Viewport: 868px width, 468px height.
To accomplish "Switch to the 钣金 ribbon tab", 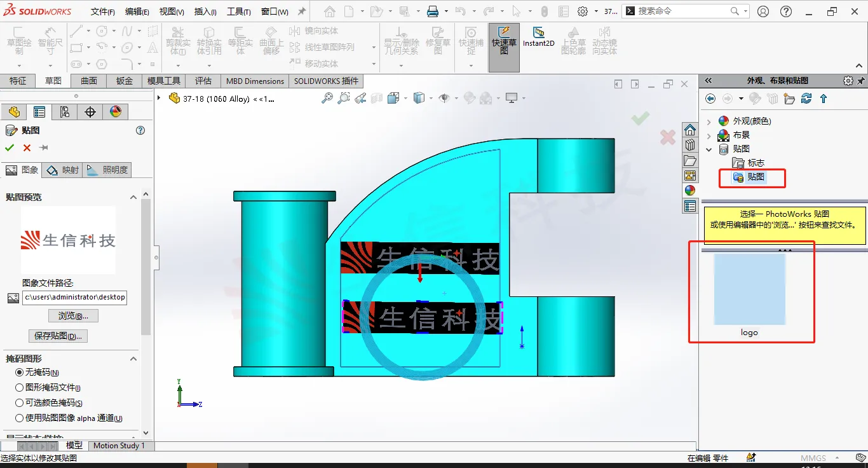I will coord(125,81).
